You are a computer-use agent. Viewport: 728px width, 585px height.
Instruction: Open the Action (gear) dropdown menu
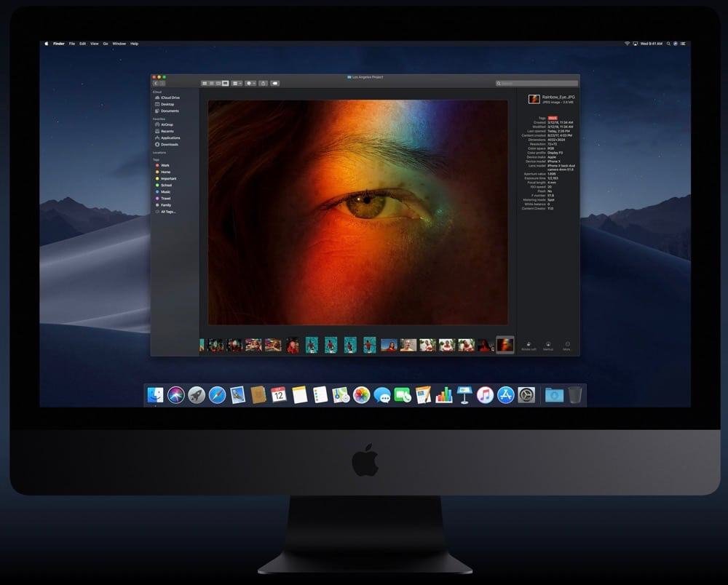249,84
